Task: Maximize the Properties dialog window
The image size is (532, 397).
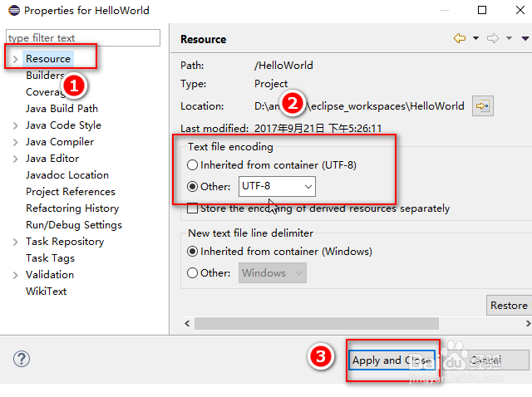Action: pyautogui.click(x=482, y=10)
